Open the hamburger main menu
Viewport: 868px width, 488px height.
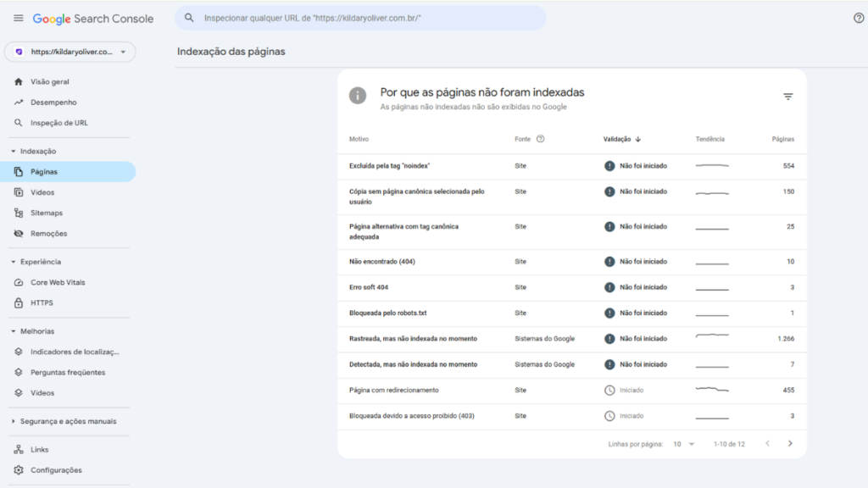tap(19, 19)
